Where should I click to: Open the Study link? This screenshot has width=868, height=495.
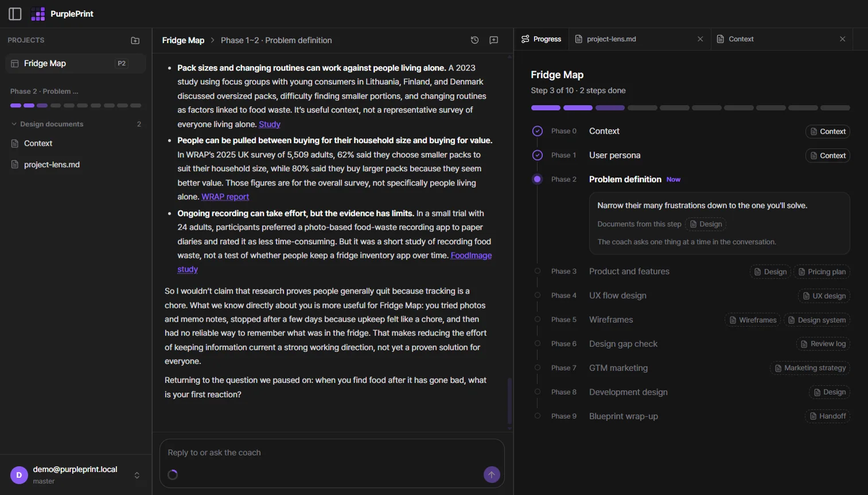tap(270, 124)
